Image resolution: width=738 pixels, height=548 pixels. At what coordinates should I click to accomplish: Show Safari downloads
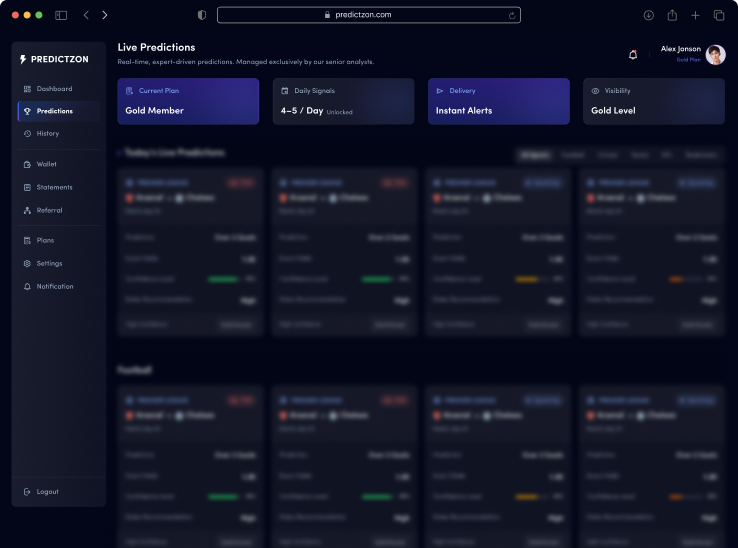648,15
